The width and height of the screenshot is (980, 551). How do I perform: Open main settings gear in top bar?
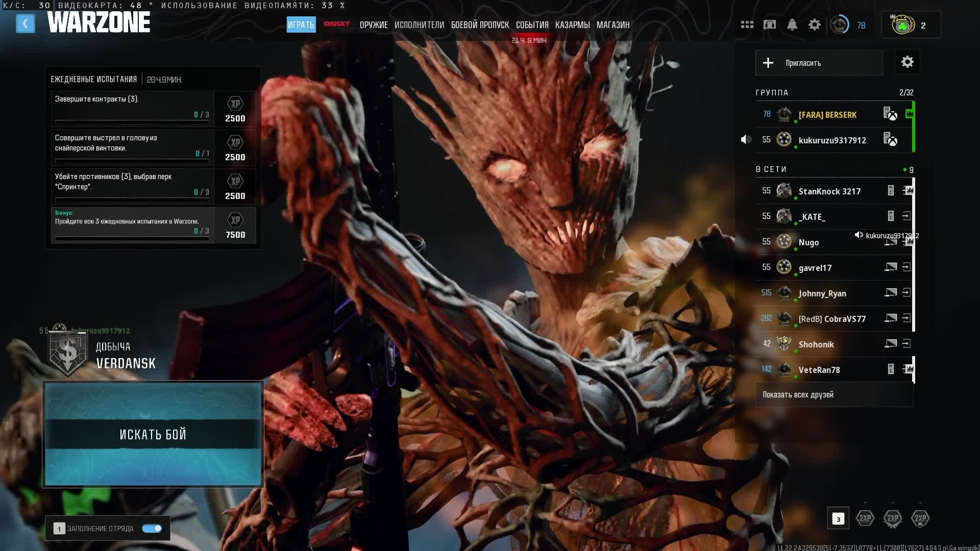(814, 24)
